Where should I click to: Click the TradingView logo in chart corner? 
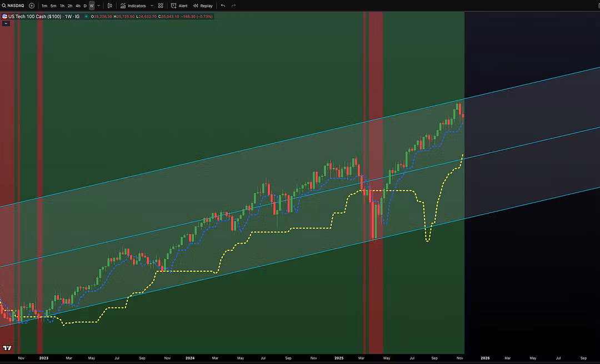pos(7,348)
